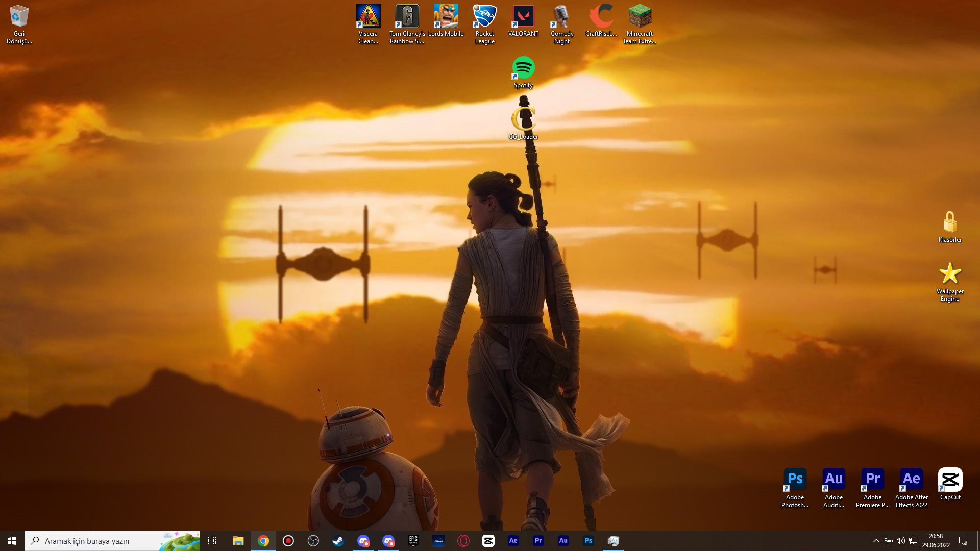Launch Premiere Pro from the taskbar
This screenshot has width=980, height=551.
click(538, 541)
